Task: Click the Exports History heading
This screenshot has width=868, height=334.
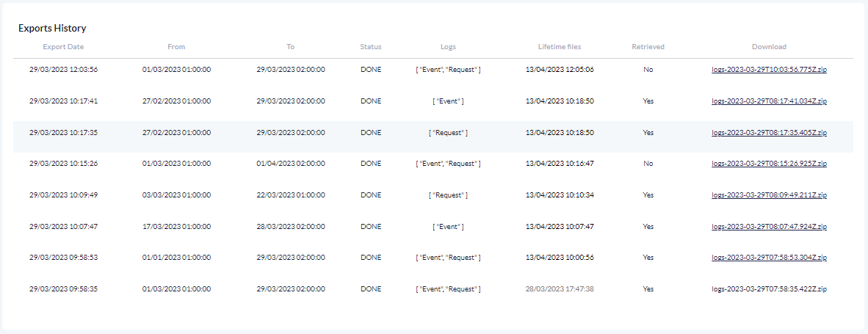Action: tap(52, 28)
